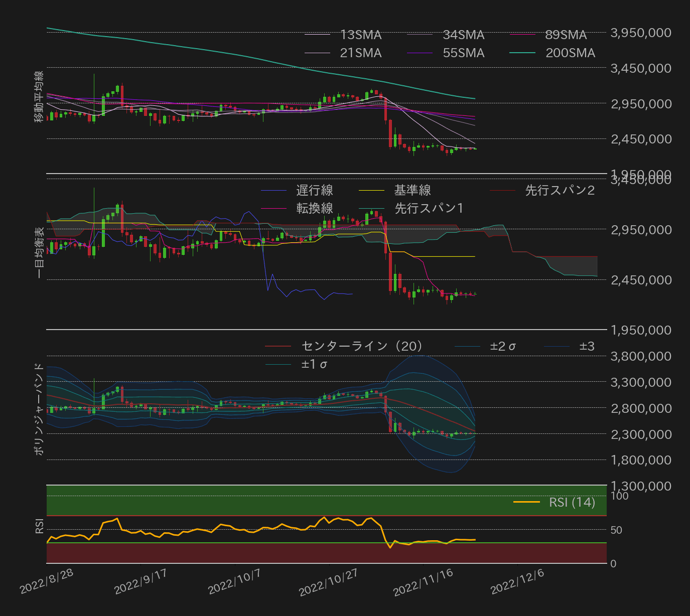Click the 55SMA legend color line
This screenshot has width=690, height=616.
pyautogui.click(x=419, y=53)
